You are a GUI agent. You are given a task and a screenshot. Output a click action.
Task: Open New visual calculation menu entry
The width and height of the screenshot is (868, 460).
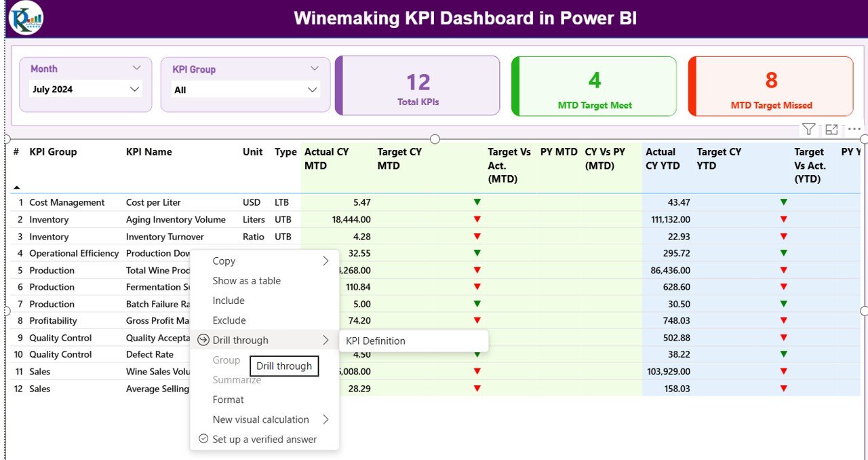point(260,419)
